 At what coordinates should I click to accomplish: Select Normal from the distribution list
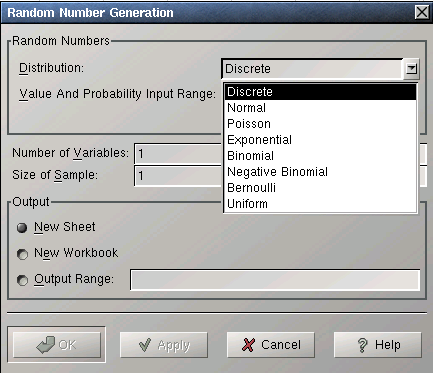(320, 108)
